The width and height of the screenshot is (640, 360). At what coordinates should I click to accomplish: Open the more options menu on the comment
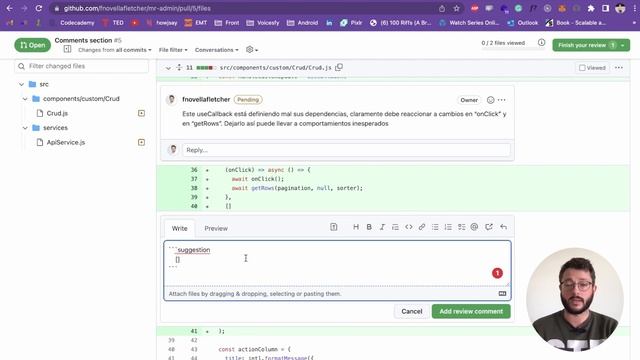[x=502, y=100]
